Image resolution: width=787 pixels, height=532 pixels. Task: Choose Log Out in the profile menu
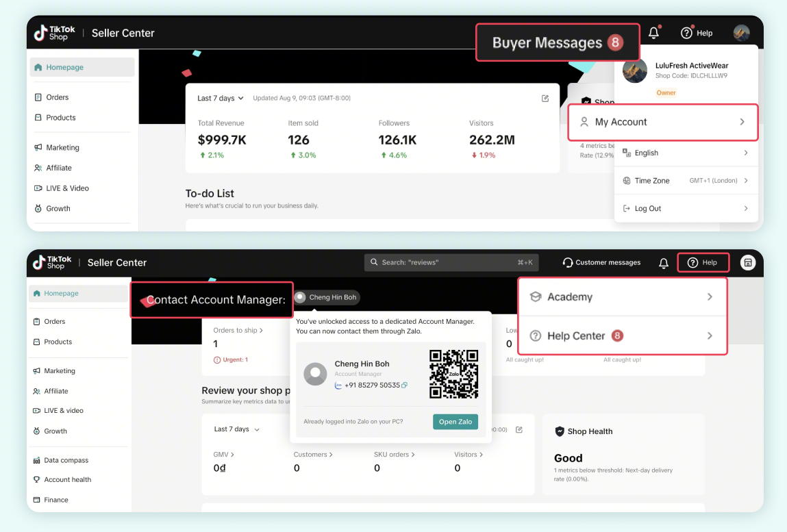pyautogui.click(x=686, y=208)
